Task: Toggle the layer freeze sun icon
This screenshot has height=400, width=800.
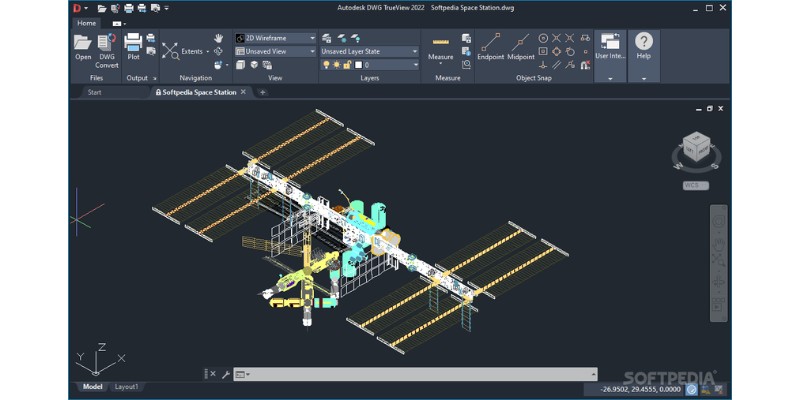Action: 337,65
